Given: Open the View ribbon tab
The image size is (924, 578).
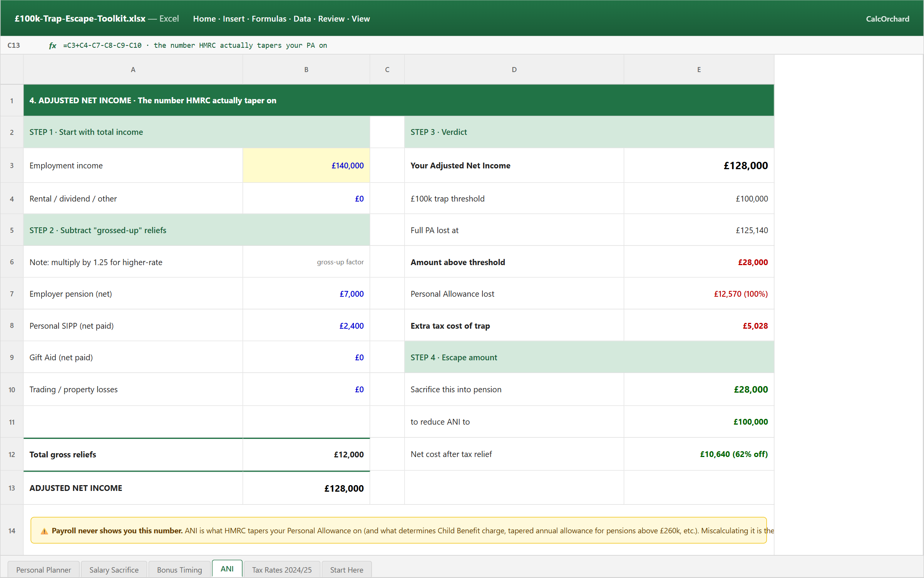Looking at the screenshot, I should pos(360,18).
